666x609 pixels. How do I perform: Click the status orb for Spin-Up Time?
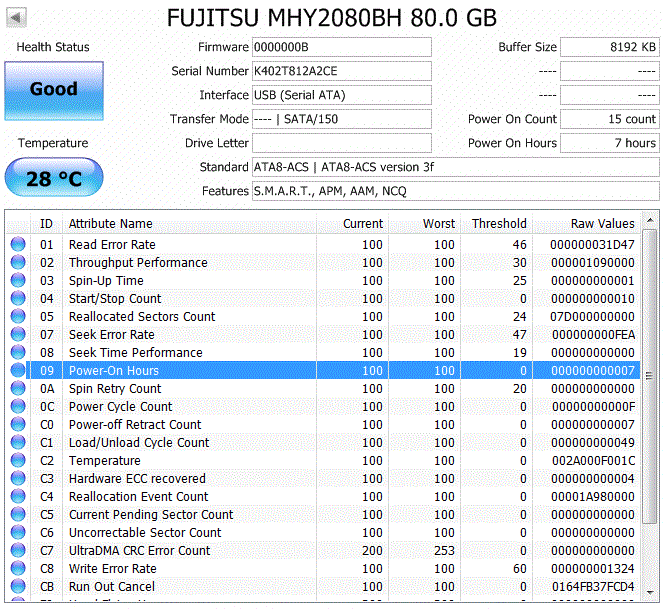click(18, 280)
